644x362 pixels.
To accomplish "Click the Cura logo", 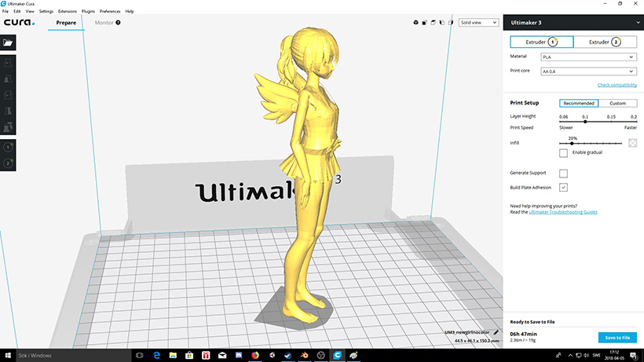I will 20,23.
